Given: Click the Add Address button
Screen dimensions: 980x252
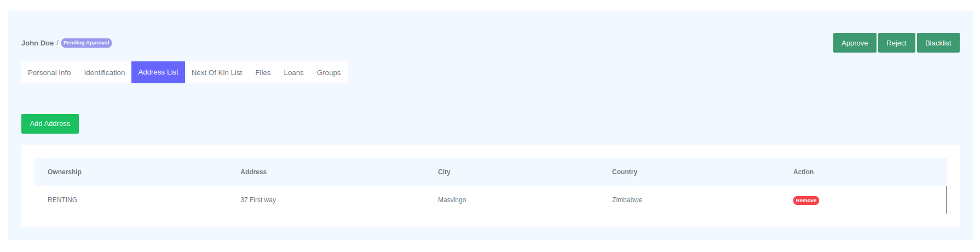Looking at the screenshot, I should click(50, 124).
